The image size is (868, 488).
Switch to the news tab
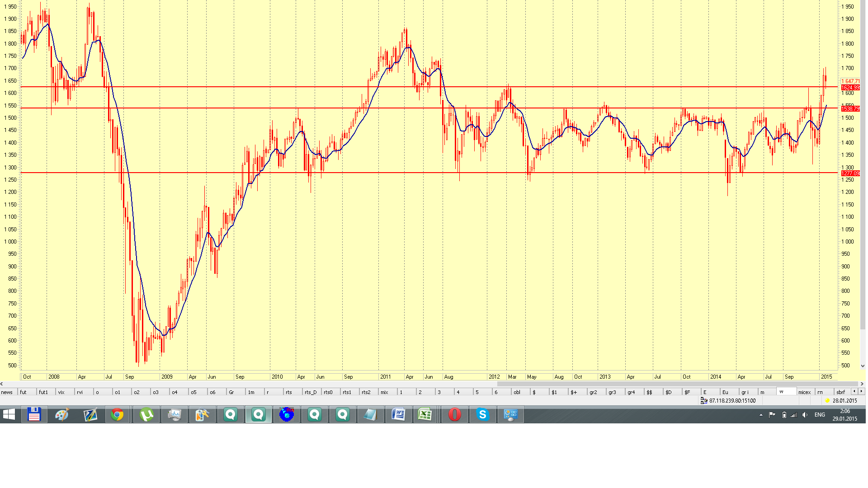click(x=7, y=392)
